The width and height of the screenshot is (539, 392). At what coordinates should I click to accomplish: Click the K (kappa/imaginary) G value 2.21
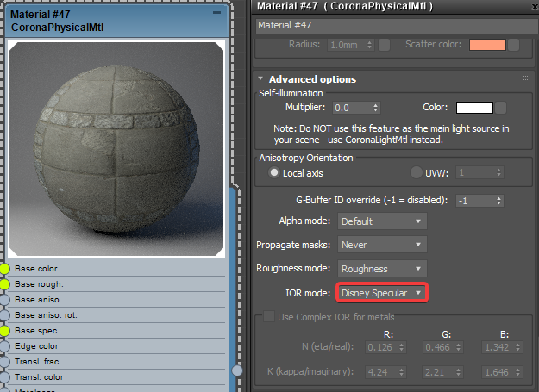[x=439, y=372]
